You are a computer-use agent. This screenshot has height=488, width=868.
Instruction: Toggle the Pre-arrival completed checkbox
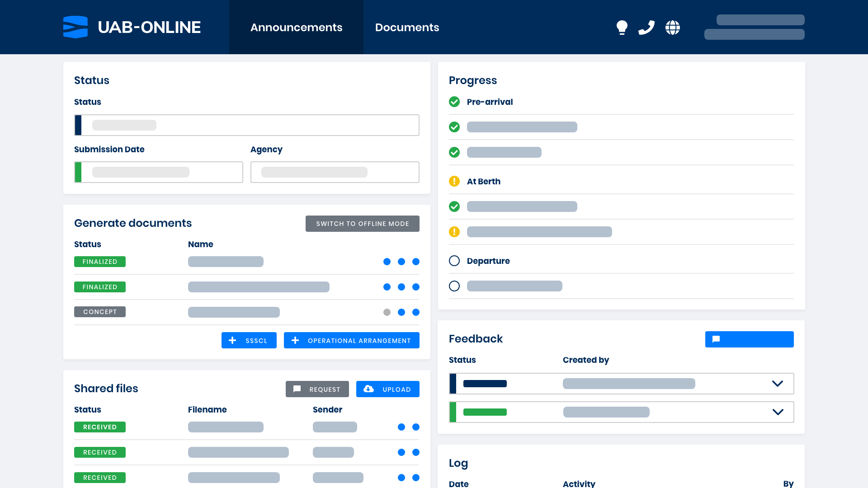pos(454,102)
